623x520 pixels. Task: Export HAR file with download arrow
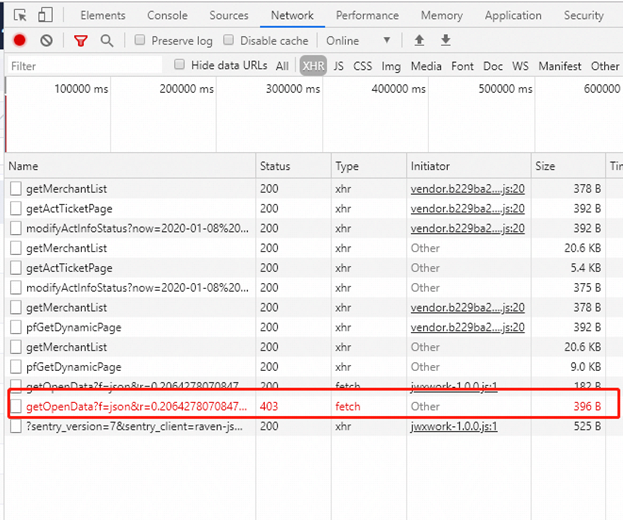[446, 40]
